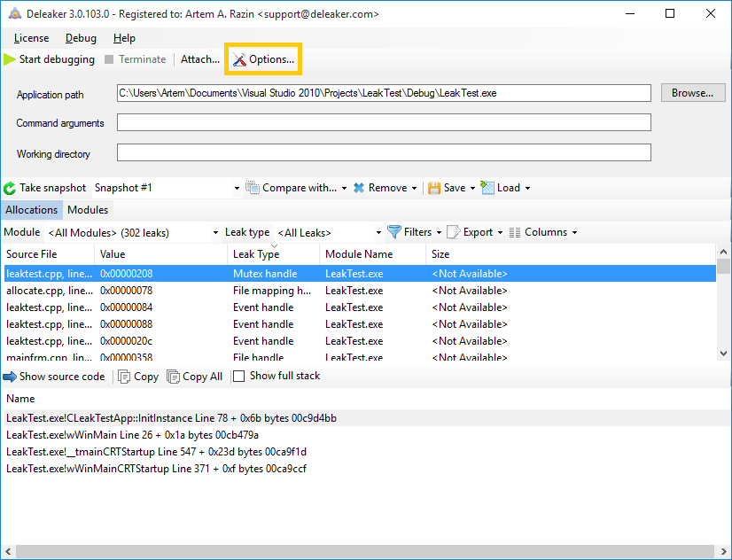
Task: Take a new snapshot
Action: 43,187
